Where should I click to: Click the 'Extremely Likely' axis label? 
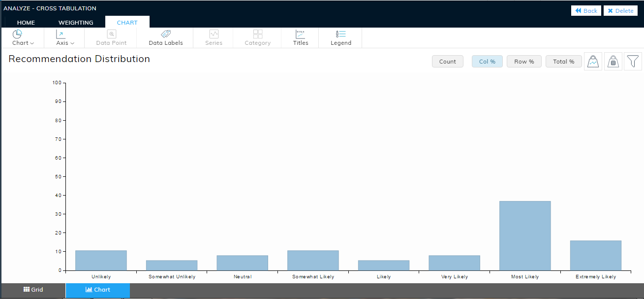[x=596, y=277]
